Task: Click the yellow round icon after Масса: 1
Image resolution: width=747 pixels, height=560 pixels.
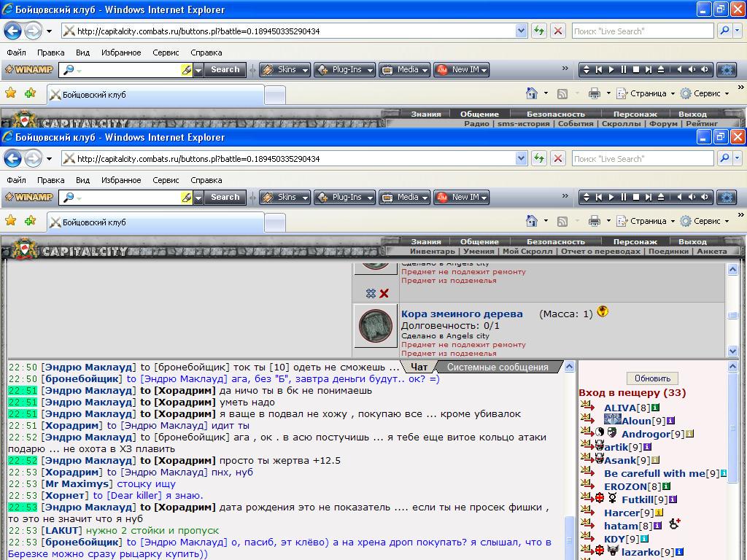Action: pos(603,312)
